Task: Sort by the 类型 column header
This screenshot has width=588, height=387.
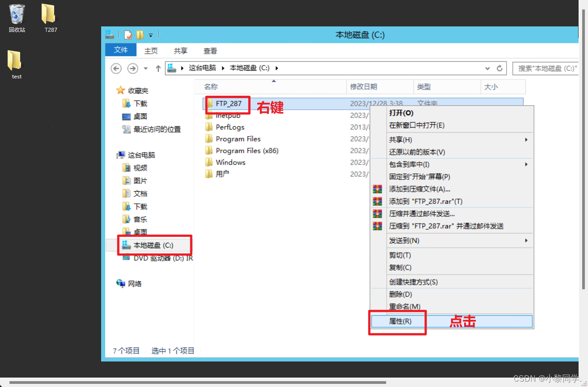Action: tap(447, 87)
